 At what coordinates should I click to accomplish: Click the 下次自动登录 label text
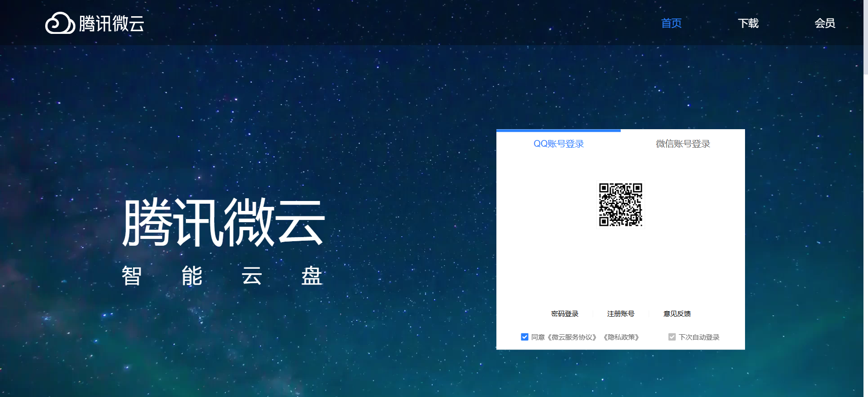pos(699,337)
